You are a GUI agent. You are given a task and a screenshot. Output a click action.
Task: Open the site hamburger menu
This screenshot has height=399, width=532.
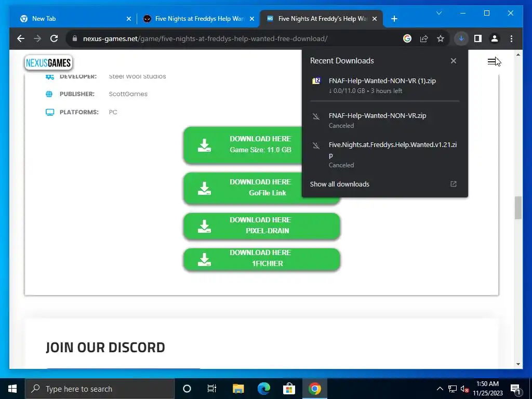tap(492, 61)
